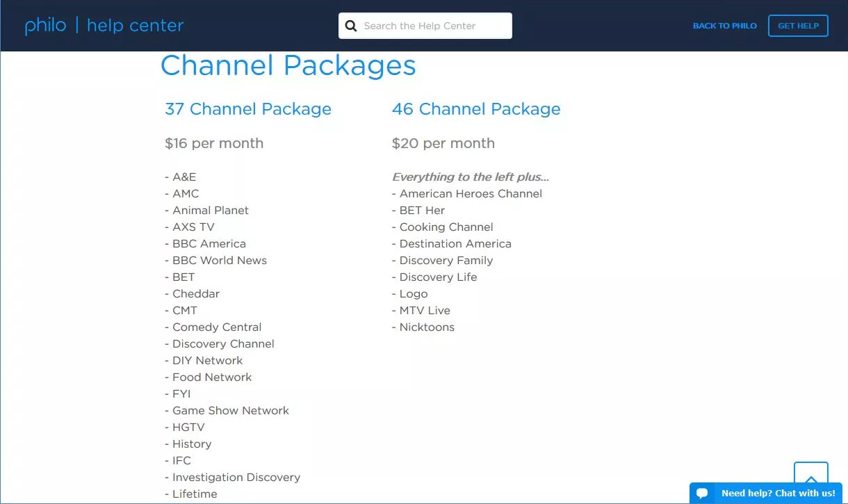
Task: Click the Channel Packages heading
Action: (x=288, y=65)
